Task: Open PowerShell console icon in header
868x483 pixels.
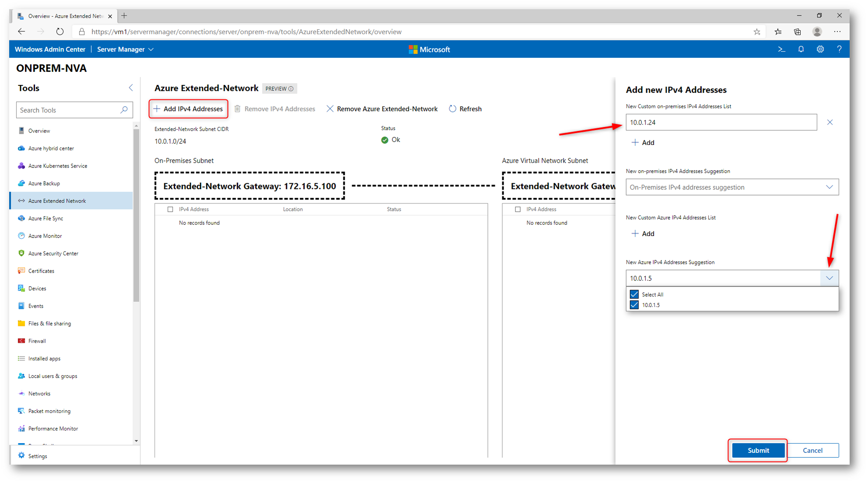Action: 781,49
